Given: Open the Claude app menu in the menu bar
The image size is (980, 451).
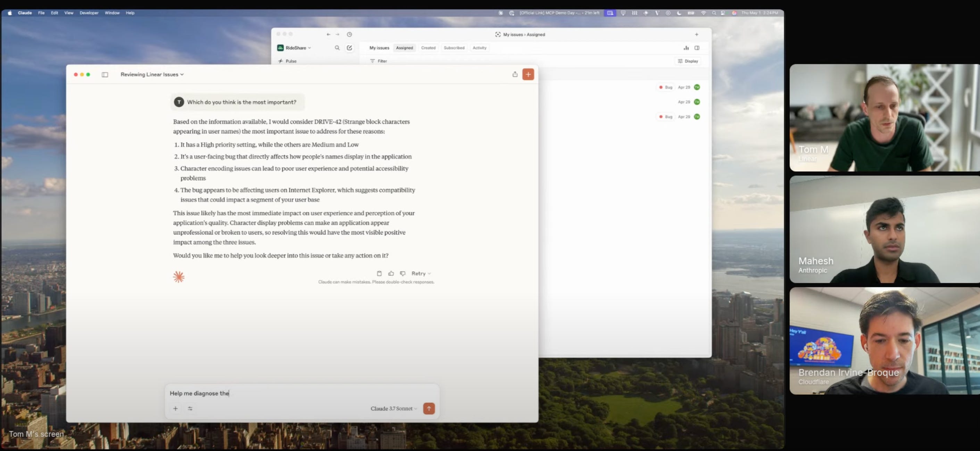Looking at the screenshot, I should 25,13.
